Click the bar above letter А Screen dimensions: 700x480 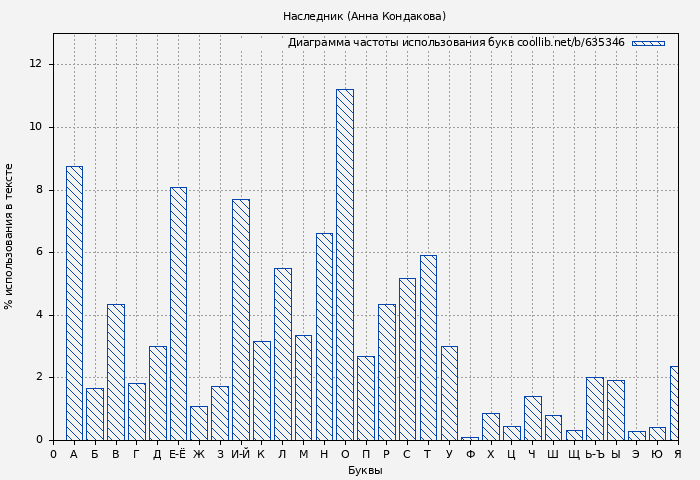click(x=74, y=303)
